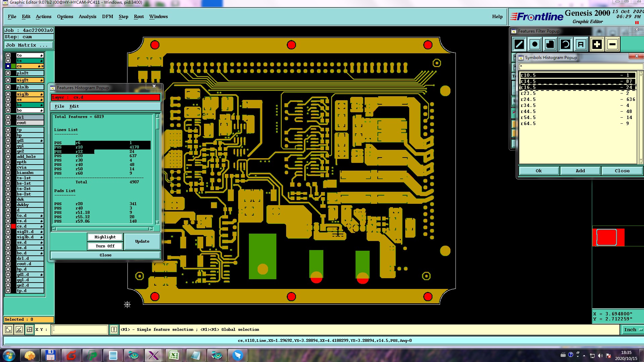Toggle the checkbox for layer sig2t

coord(8,80)
